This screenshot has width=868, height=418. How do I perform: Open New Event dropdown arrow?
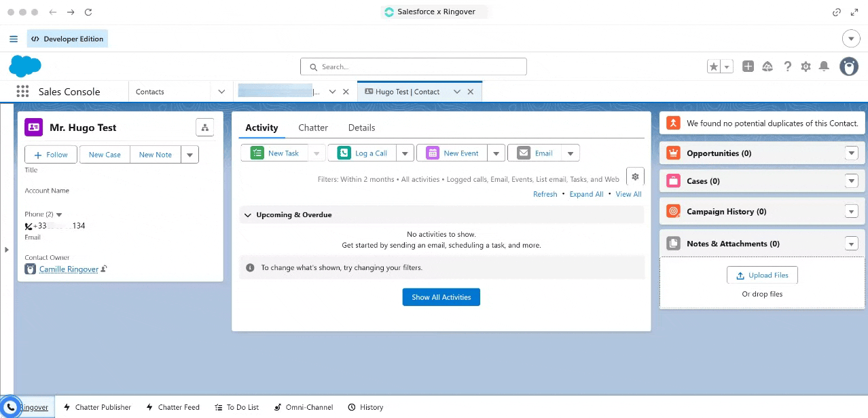point(496,153)
